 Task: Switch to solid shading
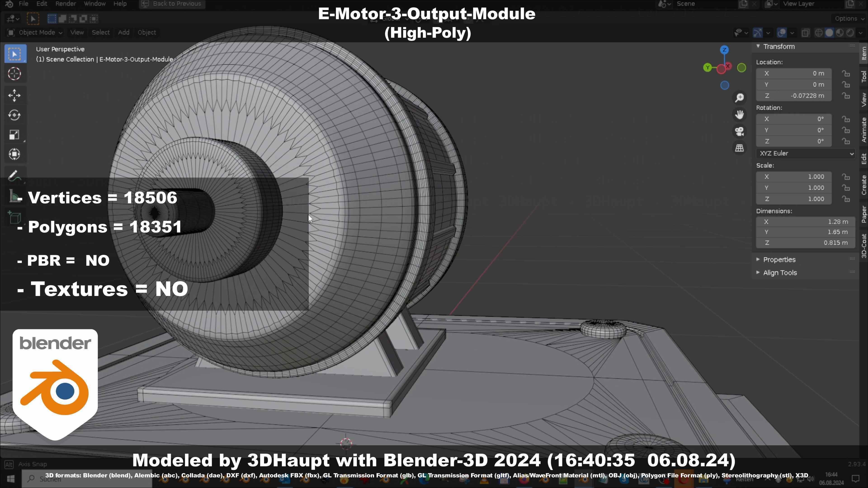coord(829,33)
